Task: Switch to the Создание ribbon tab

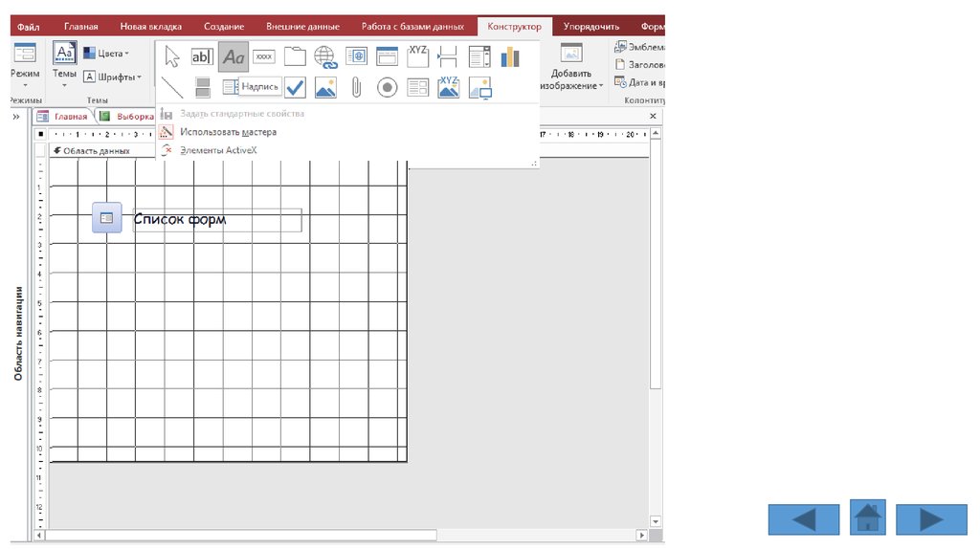Action: (x=223, y=27)
